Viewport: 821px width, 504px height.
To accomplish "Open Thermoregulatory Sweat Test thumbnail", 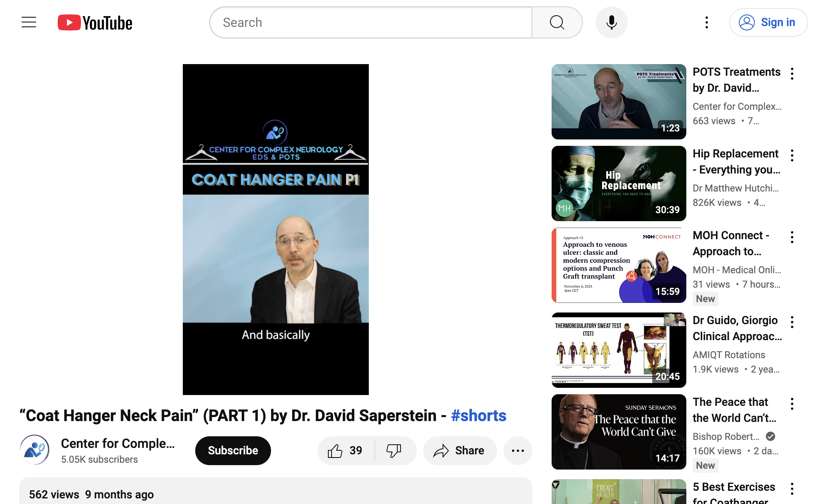I will point(619,350).
